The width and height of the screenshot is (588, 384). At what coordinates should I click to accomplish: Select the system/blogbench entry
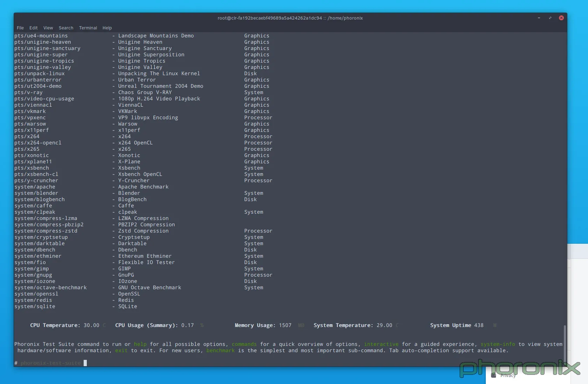(x=40, y=199)
